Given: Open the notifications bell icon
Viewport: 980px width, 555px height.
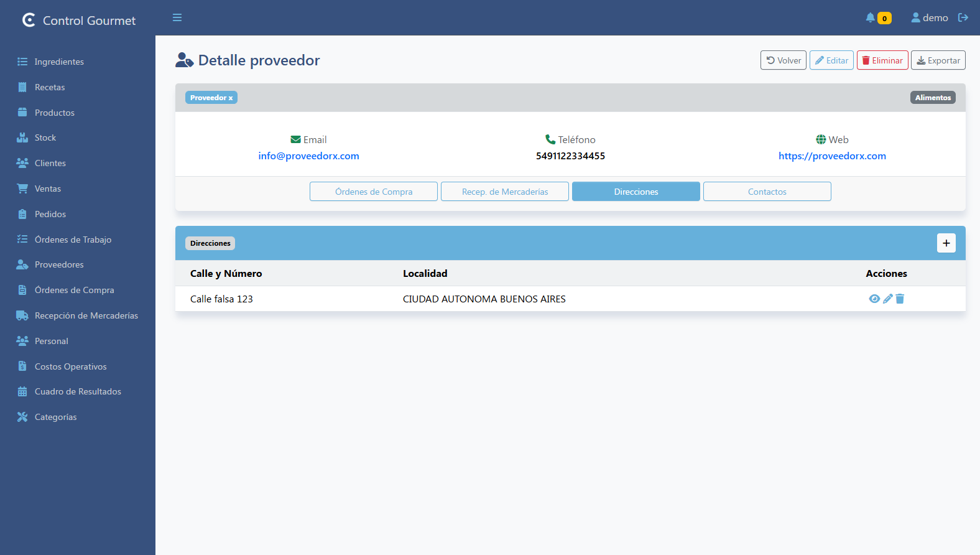Looking at the screenshot, I should click(x=871, y=17).
